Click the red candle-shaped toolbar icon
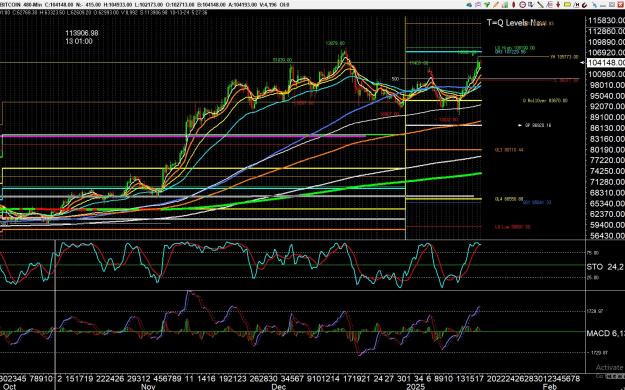Viewport: 625px width, 390px height. tap(514, 5)
